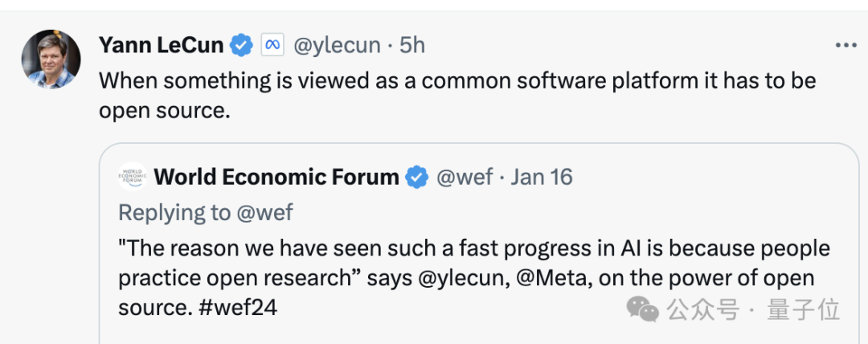This screenshot has width=868, height=344.
Task: Click the Jan 16 date of the quoted tweet
Action: [x=541, y=177]
